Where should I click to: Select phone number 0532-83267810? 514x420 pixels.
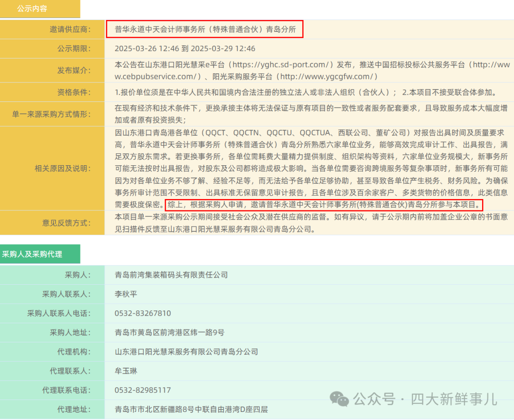143,313
